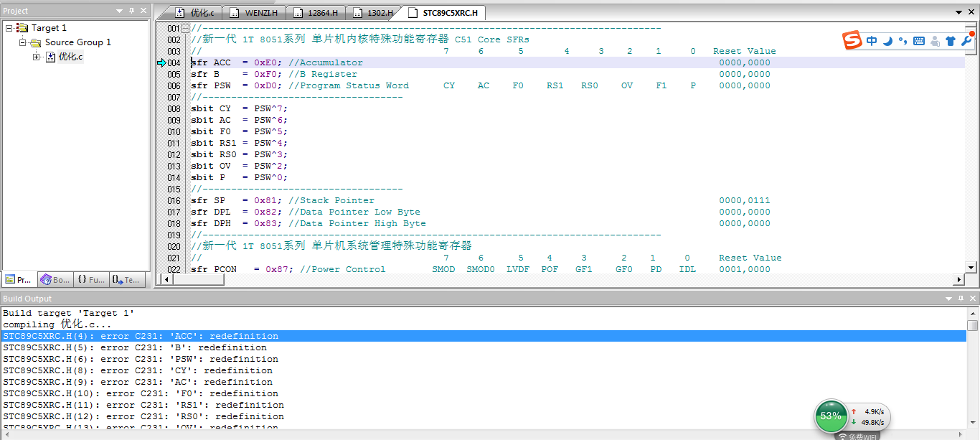The image size is (980, 440).
Task: Open the Functions panel tab
Action: [x=91, y=280]
